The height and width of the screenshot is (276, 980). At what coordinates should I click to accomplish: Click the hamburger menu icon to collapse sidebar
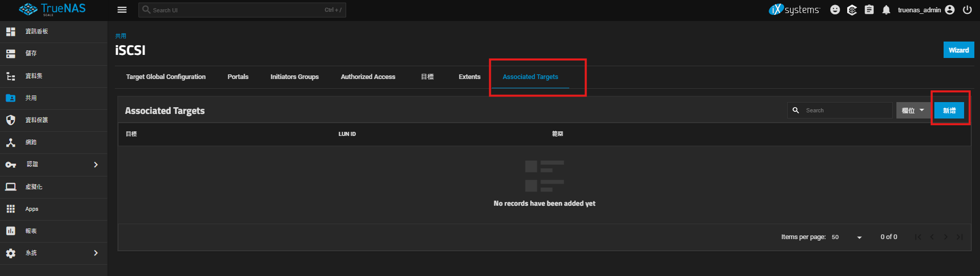122,10
